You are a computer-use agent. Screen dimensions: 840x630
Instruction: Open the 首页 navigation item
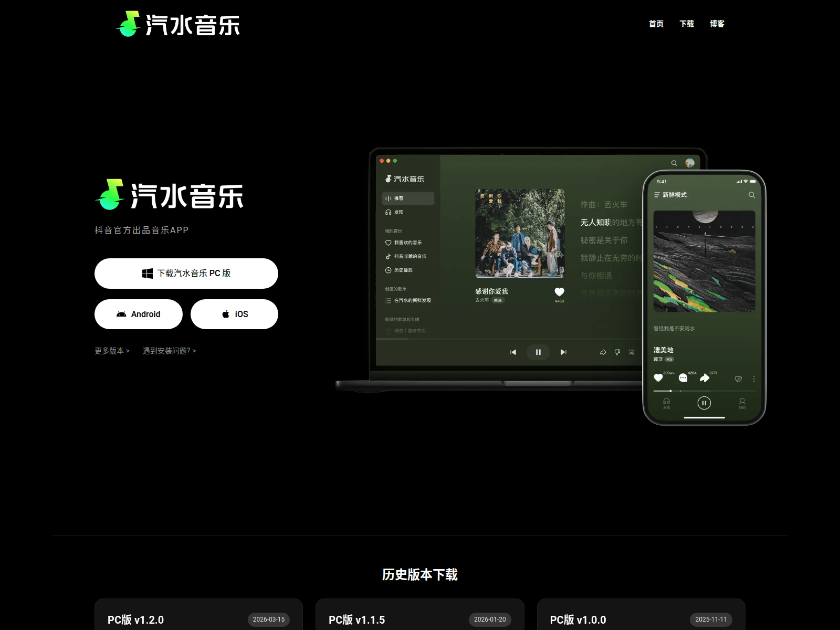click(x=656, y=24)
